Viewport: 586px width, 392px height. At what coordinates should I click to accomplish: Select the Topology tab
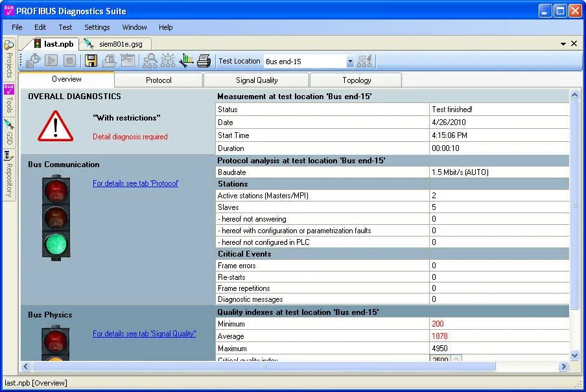[x=357, y=80]
